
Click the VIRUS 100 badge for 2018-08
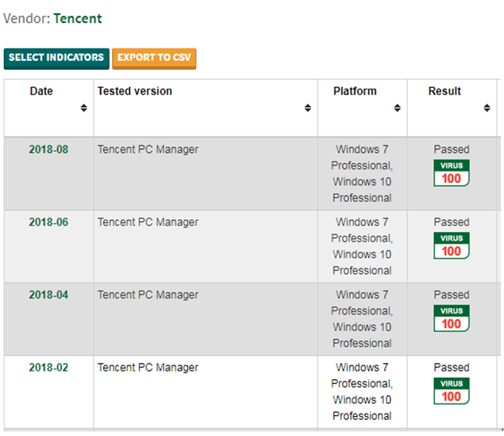pyautogui.click(x=451, y=172)
